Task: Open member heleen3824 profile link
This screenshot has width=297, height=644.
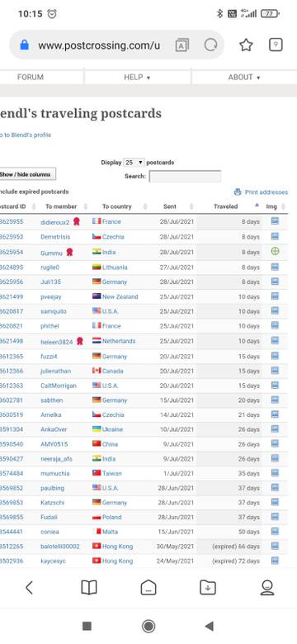Action: [57, 342]
